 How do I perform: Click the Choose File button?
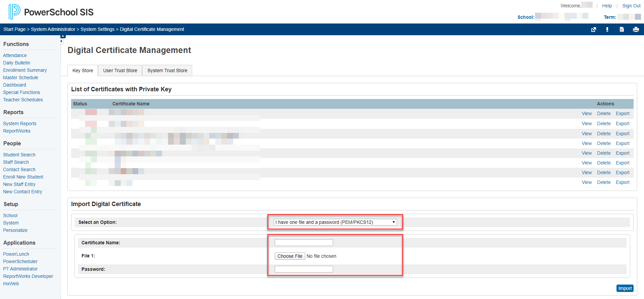(290, 256)
